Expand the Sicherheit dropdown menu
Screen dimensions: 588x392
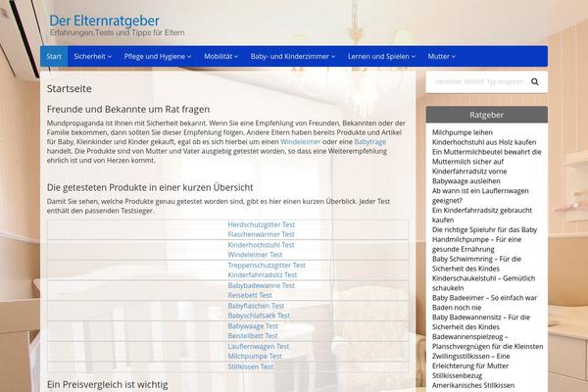(93, 56)
